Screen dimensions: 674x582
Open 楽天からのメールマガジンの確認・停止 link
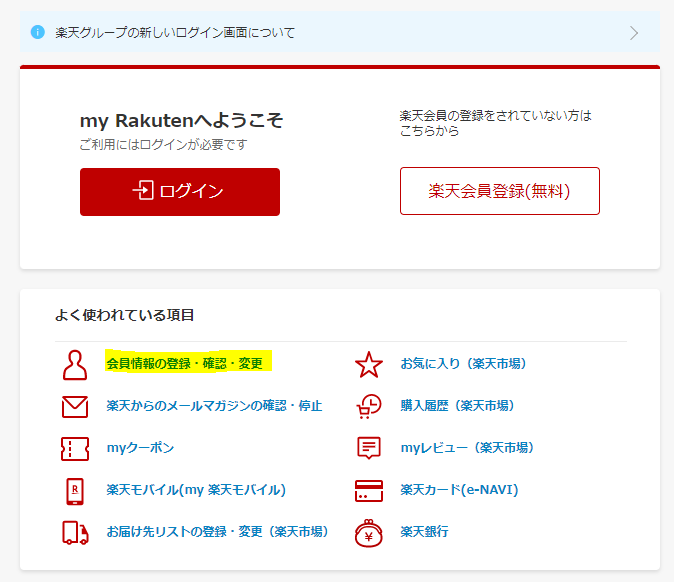point(214,406)
